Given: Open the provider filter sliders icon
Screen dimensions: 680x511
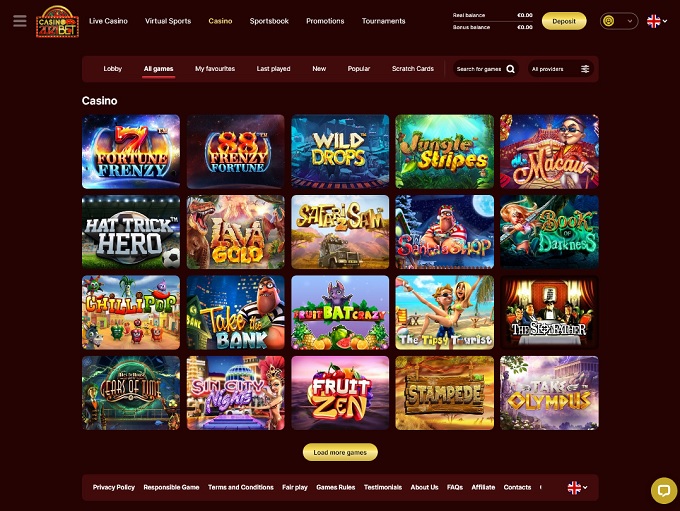Looking at the screenshot, I should click(x=585, y=69).
